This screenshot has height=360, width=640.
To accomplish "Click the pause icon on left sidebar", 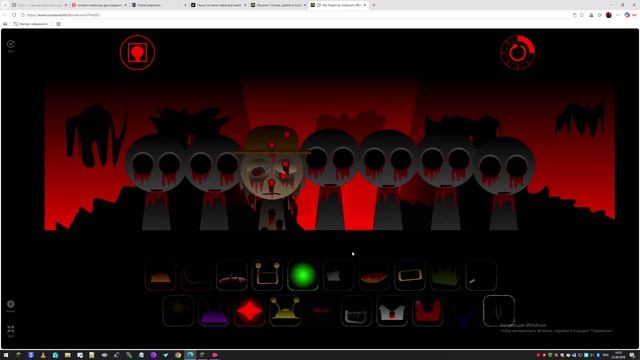I will click(x=11, y=304).
